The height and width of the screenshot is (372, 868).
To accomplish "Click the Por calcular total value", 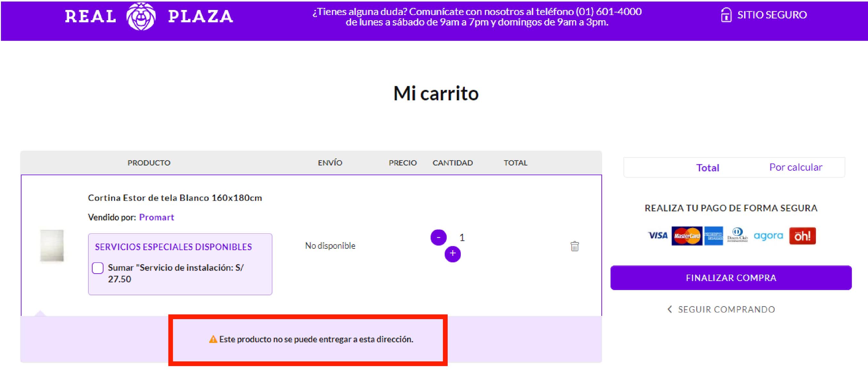I will 796,167.
